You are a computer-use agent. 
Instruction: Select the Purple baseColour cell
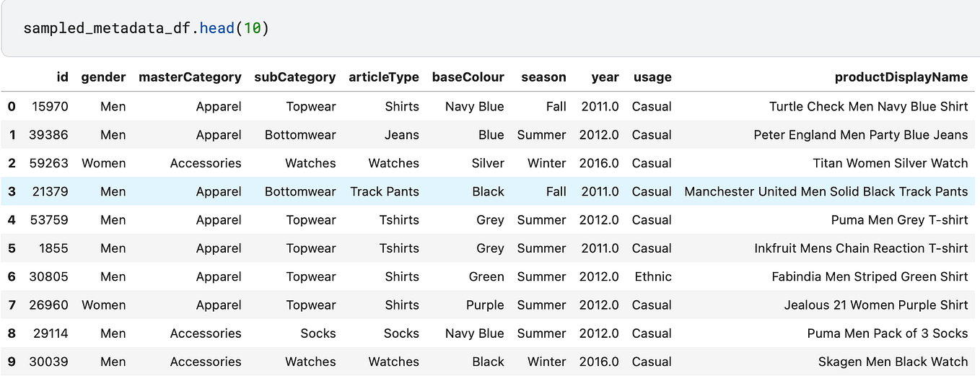tap(485, 305)
